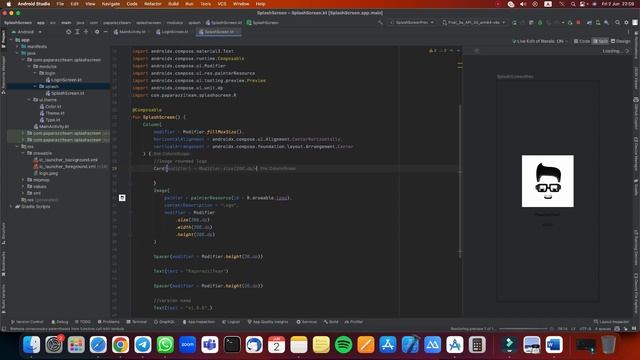The image size is (640, 360).
Task: Click Expand All icon in Project panel
Action: pyautogui.click(x=77, y=31)
